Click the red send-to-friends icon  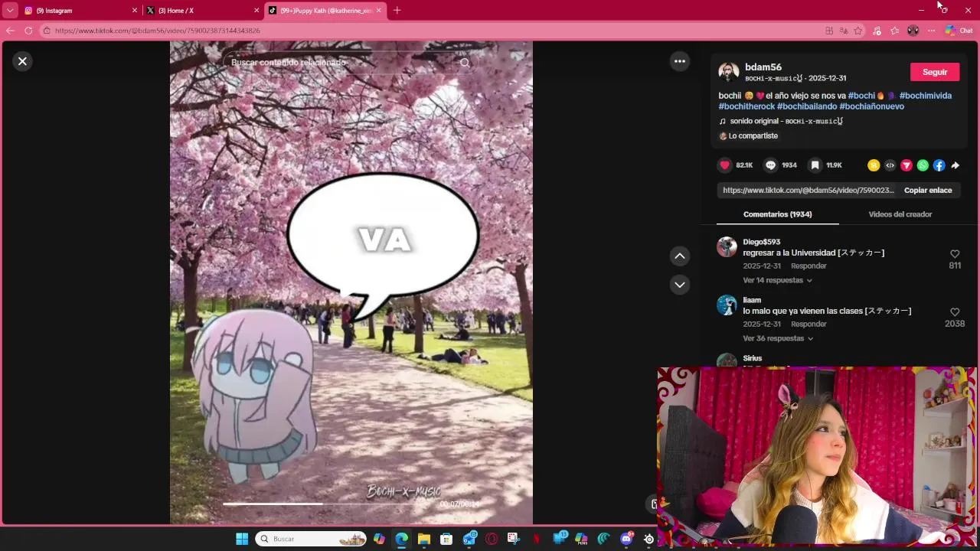click(906, 165)
